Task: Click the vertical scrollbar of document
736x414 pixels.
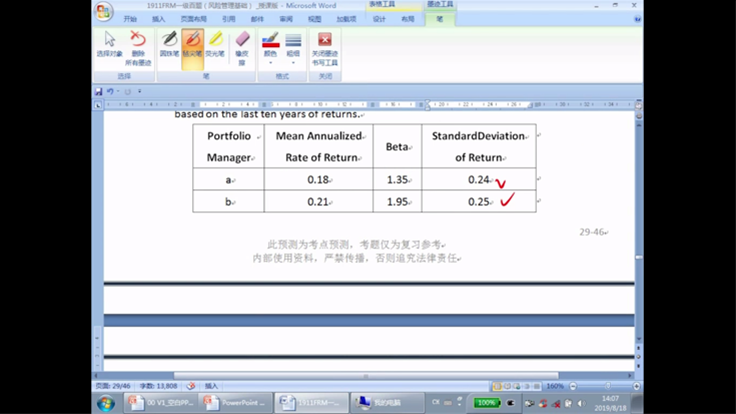Action: (x=638, y=200)
